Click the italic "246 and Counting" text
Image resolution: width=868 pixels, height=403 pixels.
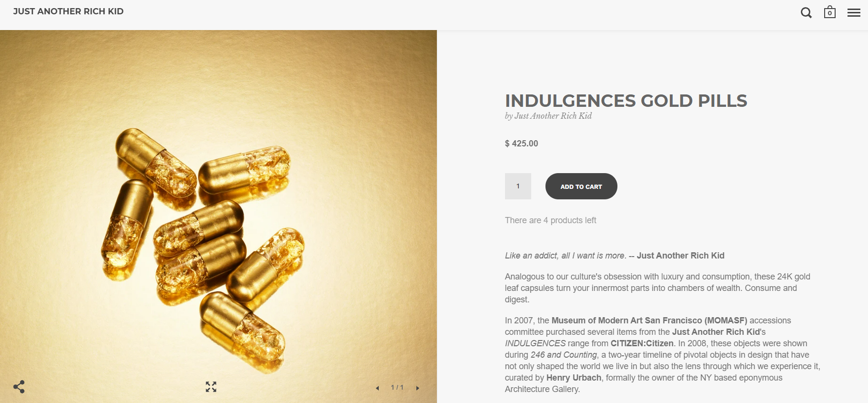[x=564, y=355]
